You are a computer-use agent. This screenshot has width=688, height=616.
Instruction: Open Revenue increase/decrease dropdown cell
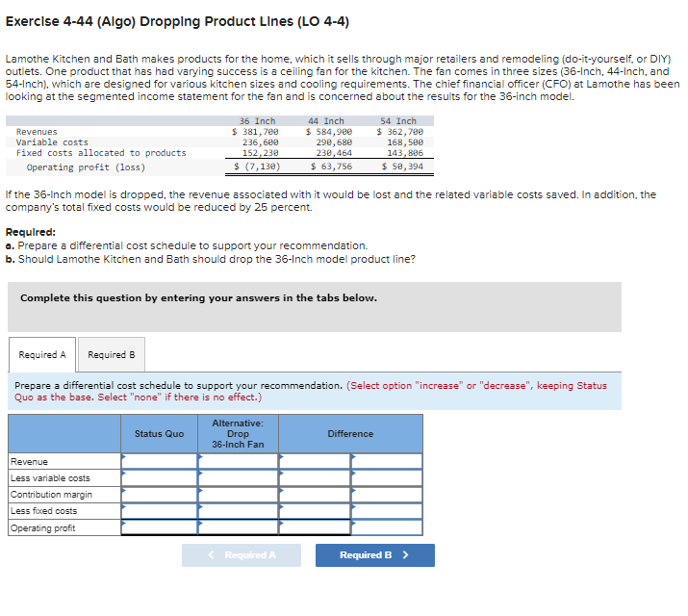pos(387,462)
